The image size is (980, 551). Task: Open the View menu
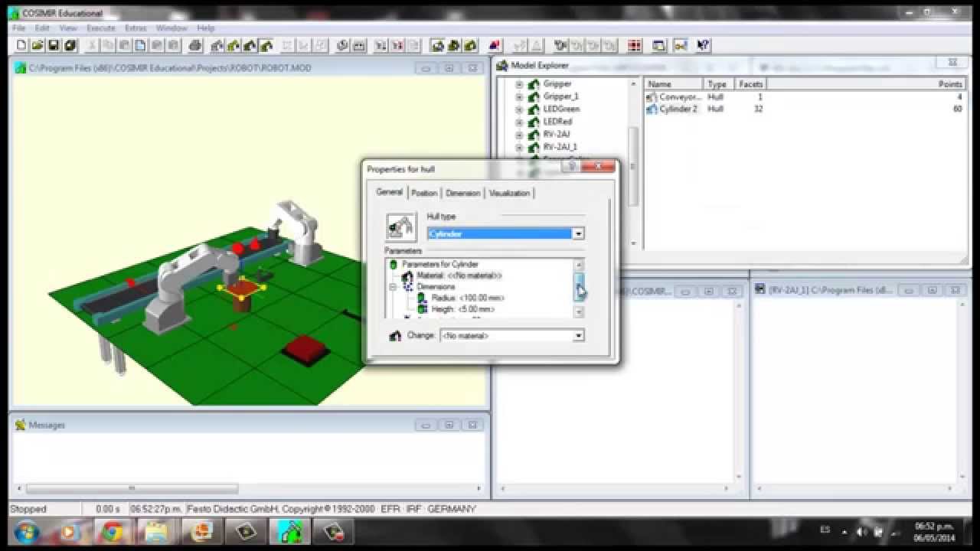coord(68,28)
